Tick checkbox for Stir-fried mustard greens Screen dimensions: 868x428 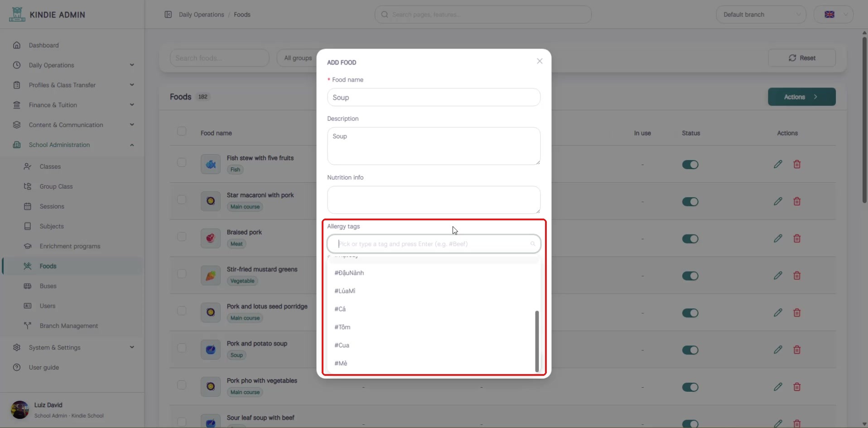click(182, 274)
